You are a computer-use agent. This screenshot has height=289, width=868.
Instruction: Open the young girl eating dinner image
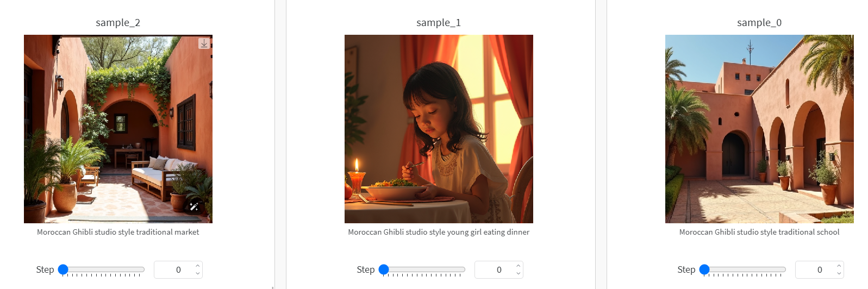[439, 129]
